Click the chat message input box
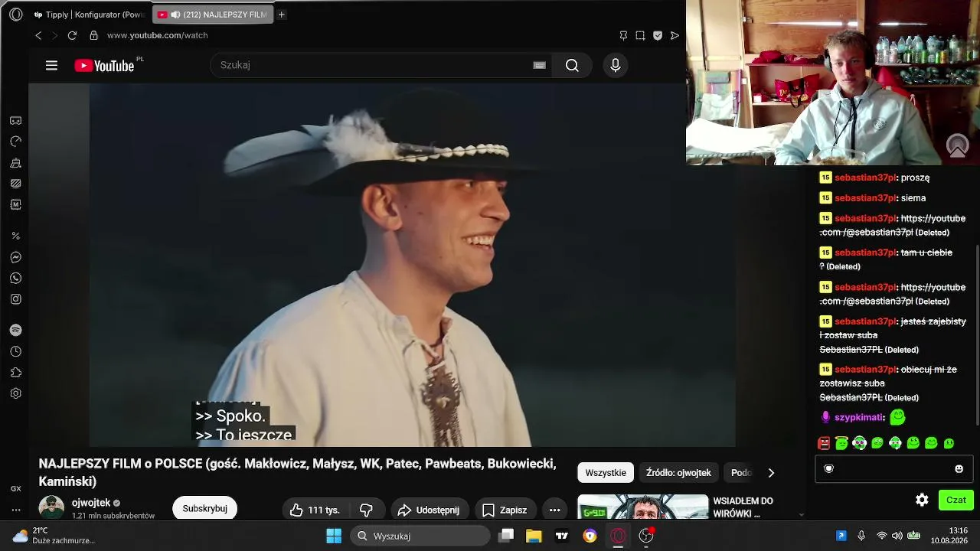Screen dimensions: 980x551 pos(894,469)
